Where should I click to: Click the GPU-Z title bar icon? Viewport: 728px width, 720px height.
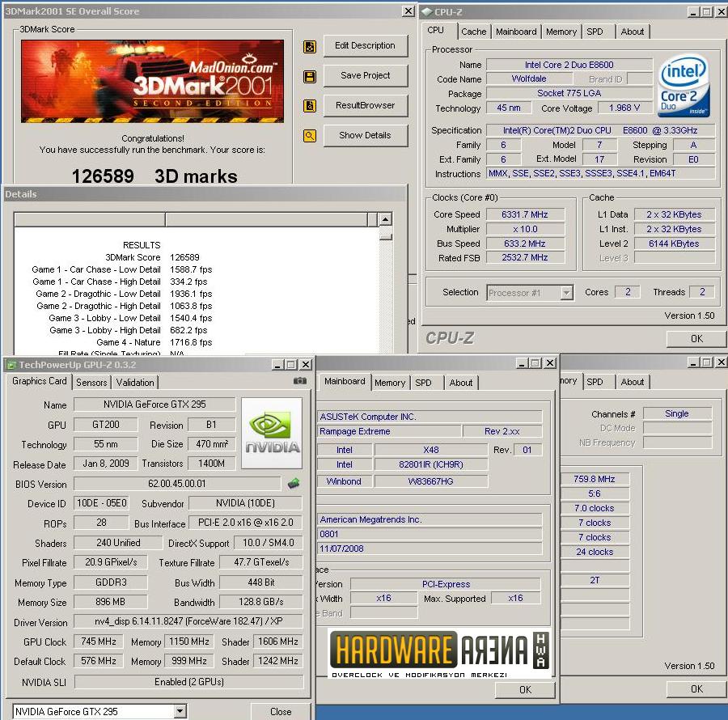(11, 365)
